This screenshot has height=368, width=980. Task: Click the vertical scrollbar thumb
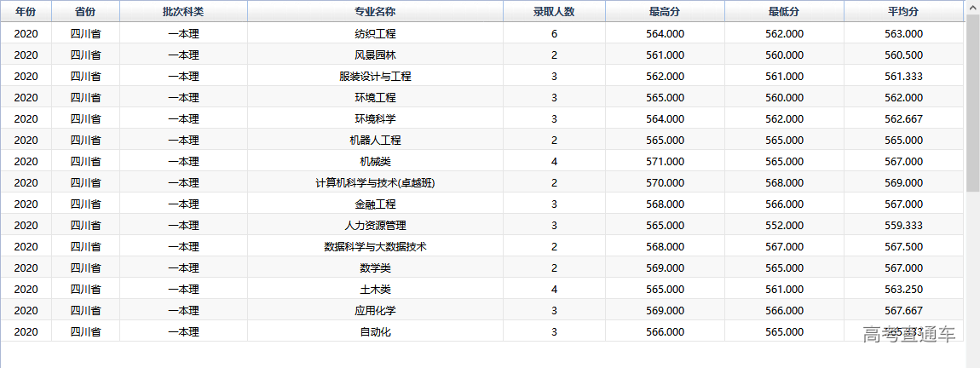point(972,102)
